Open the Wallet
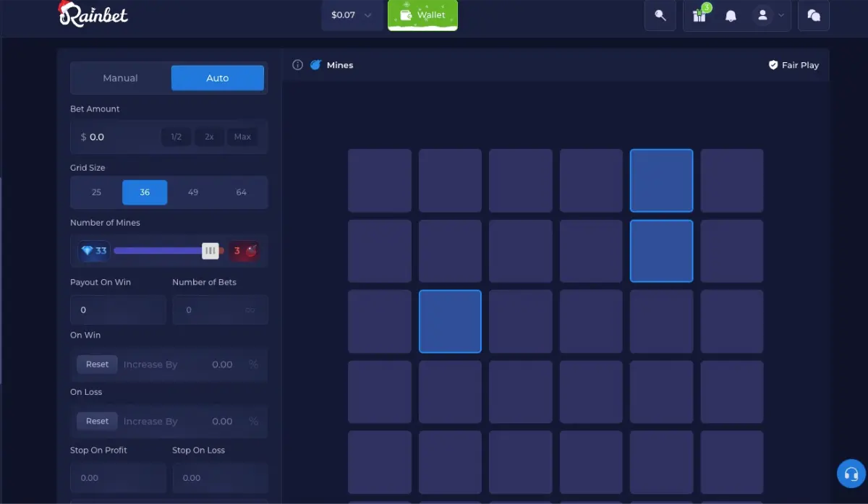 click(422, 14)
